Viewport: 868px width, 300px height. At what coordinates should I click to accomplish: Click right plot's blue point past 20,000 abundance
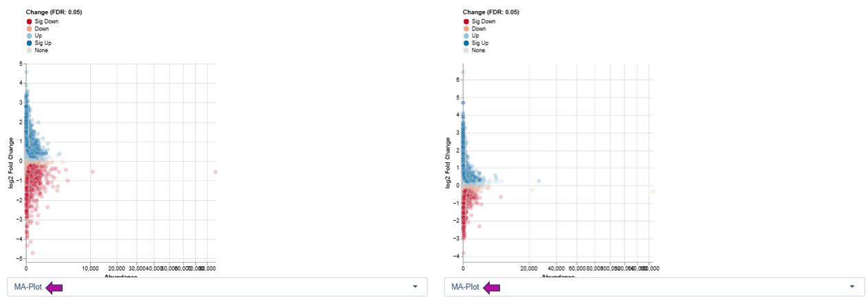tap(539, 181)
